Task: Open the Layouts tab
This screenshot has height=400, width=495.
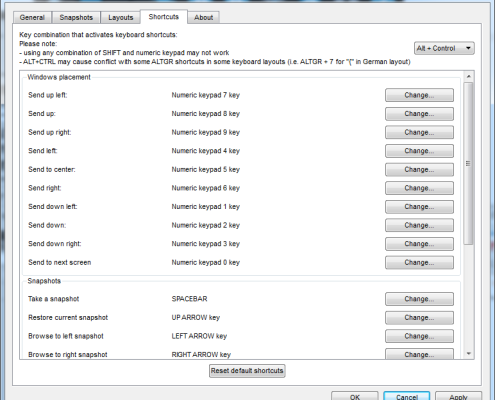Action: tap(120, 17)
